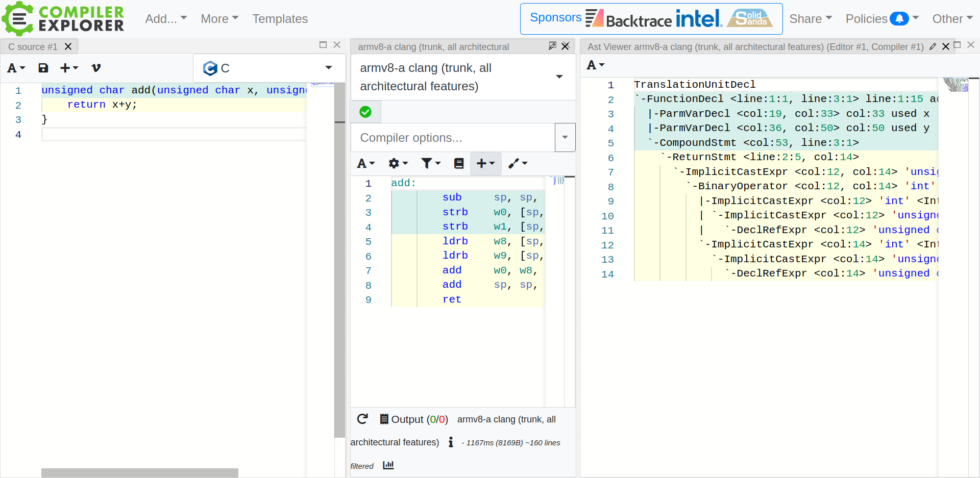
Task: Open the compiler add-new-view dropdown
Action: click(485, 163)
